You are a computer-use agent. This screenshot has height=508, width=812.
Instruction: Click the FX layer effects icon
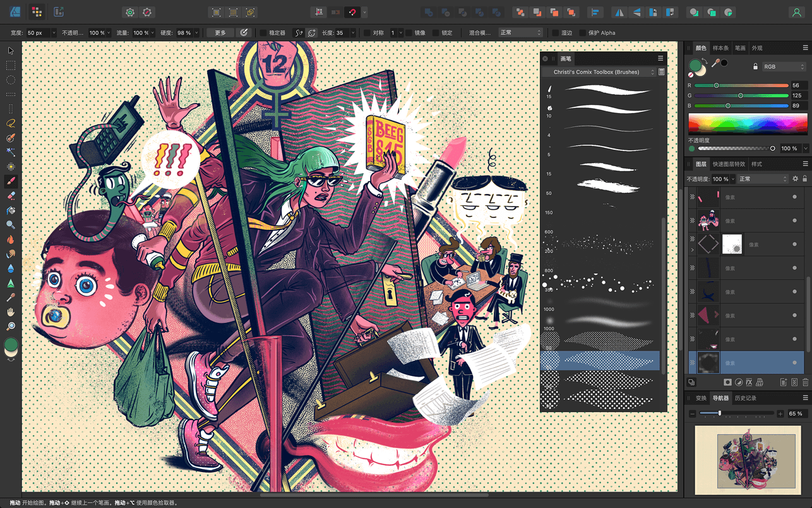(749, 382)
